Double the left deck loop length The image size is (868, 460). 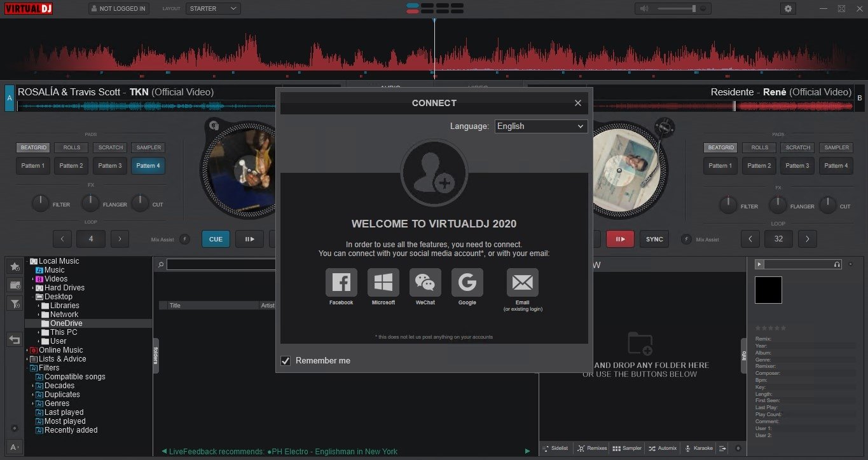pos(120,239)
